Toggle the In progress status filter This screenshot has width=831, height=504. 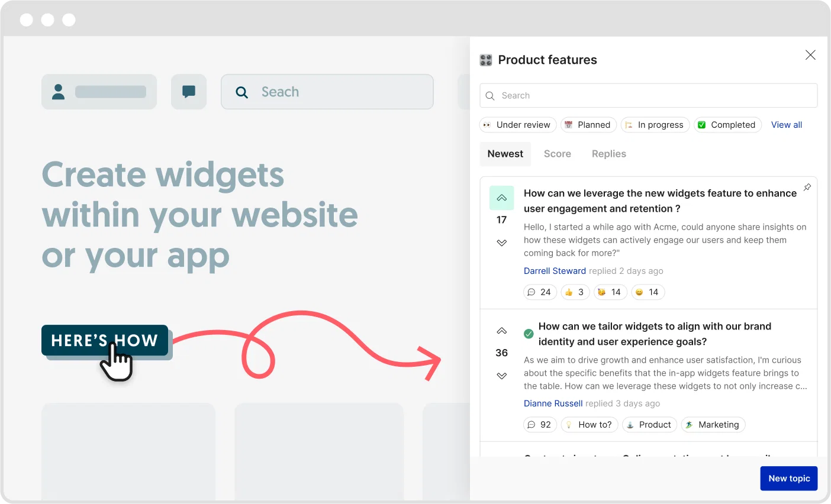655,125
